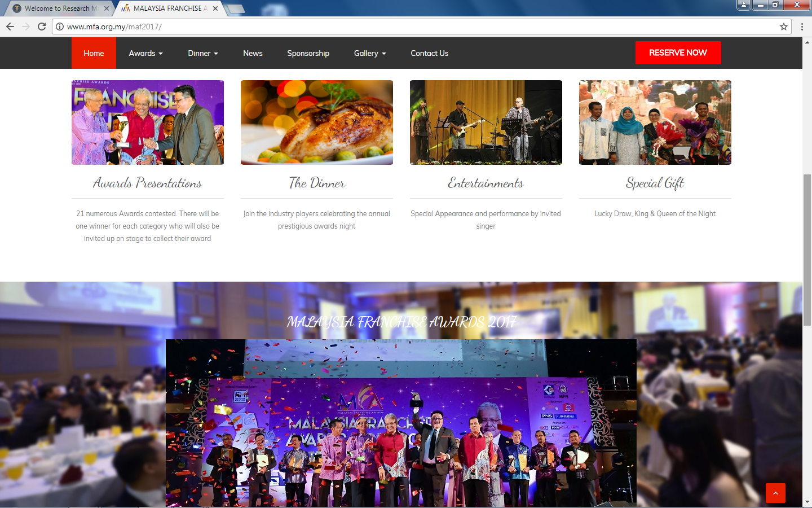Expand the Dinner dropdown menu

(x=202, y=53)
